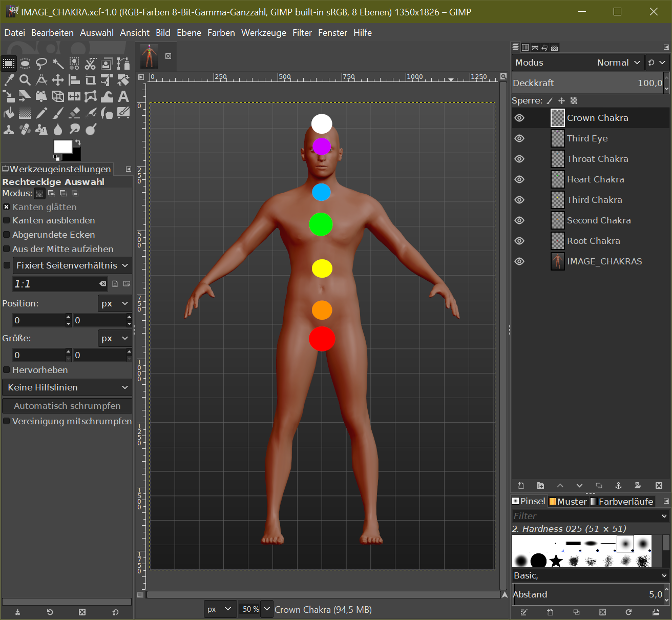Choose the Eraser tool
Image resolution: width=672 pixels, height=620 pixels.
tap(74, 113)
